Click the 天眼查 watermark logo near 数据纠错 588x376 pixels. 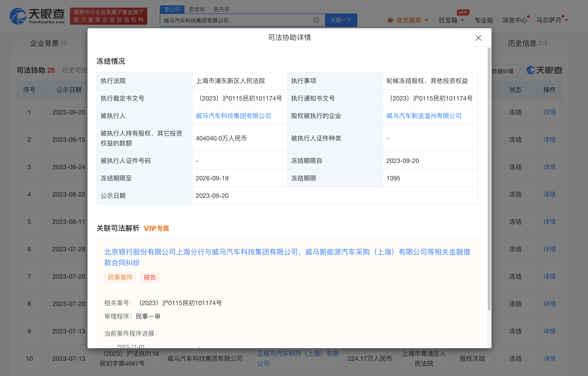coord(544,70)
